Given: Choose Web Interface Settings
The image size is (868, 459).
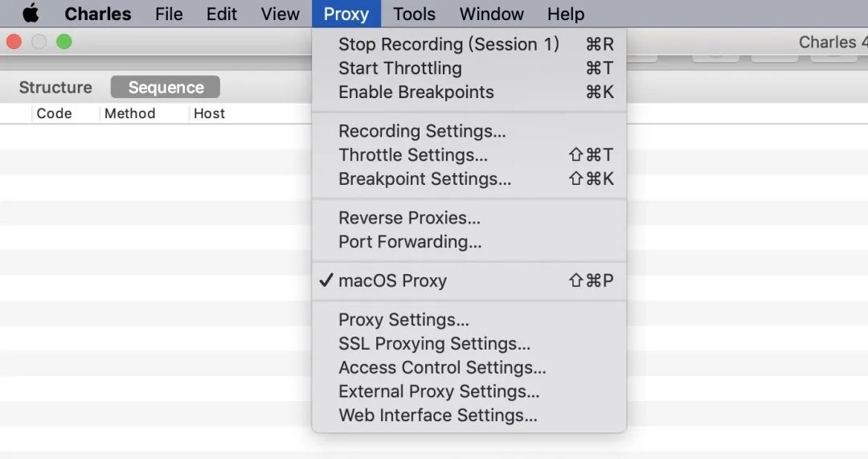Looking at the screenshot, I should point(437,415).
